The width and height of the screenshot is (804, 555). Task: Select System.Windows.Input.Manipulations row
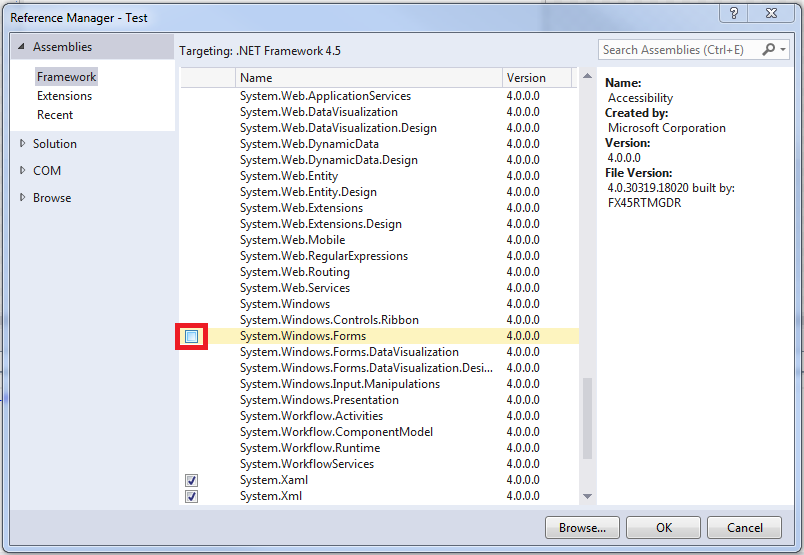pyautogui.click(x=379, y=384)
